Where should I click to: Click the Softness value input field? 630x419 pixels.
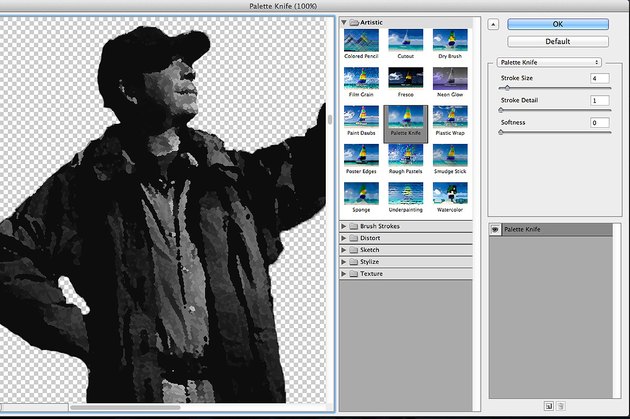[x=600, y=123]
